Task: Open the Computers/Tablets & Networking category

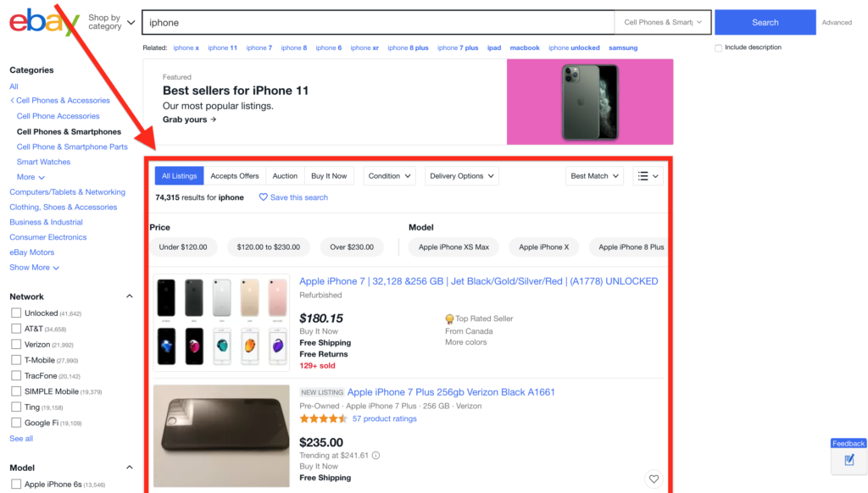Action: click(68, 192)
